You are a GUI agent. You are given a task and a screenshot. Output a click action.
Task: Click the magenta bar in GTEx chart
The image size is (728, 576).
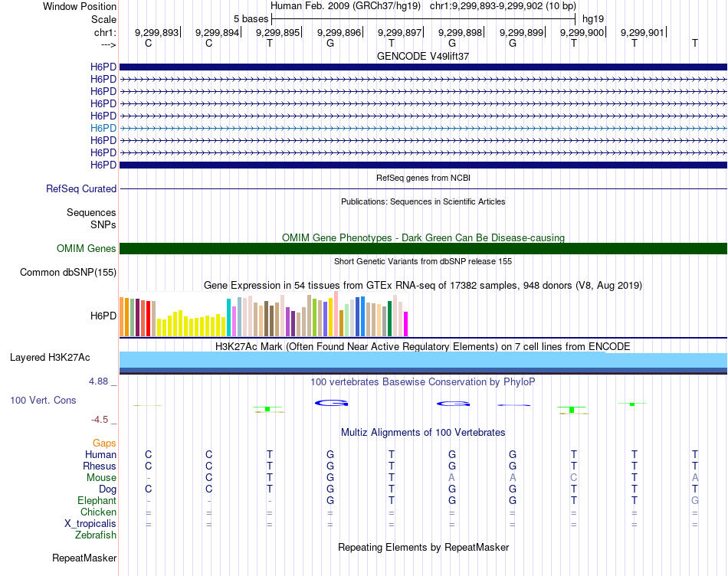click(406, 324)
